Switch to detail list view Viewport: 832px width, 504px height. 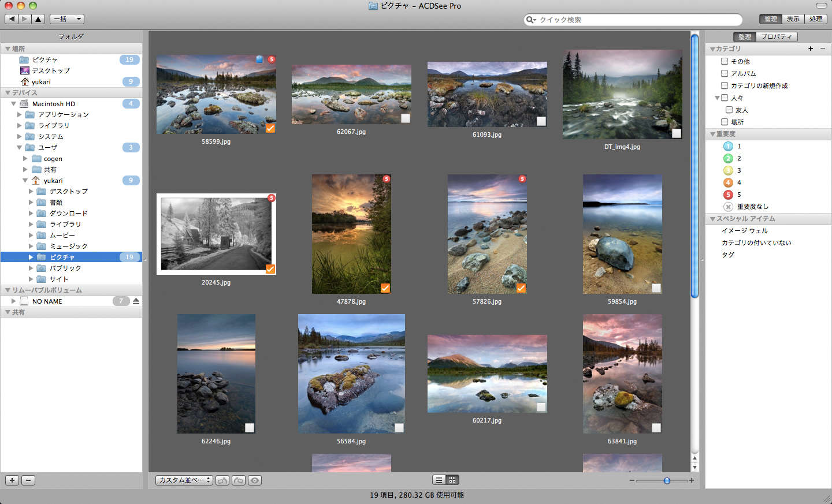coord(438,479)
